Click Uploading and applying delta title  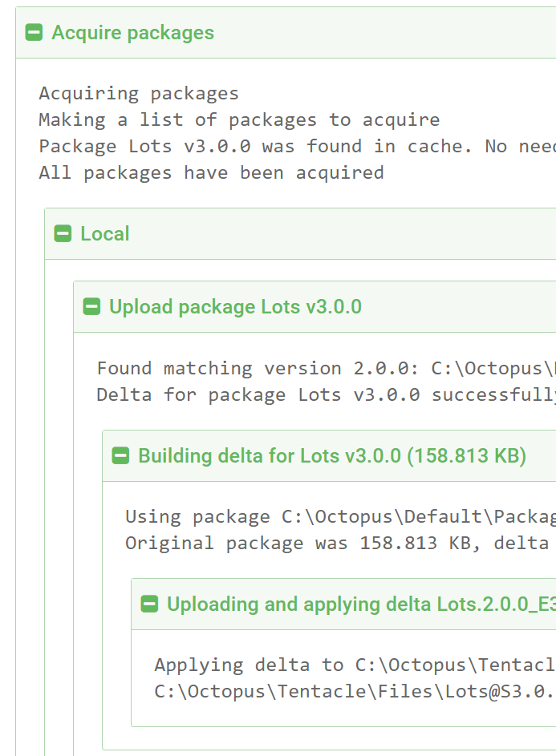[362, 604]
